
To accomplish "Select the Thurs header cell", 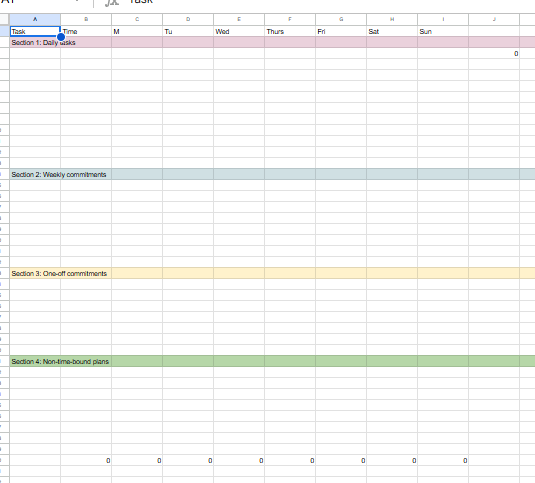I will (290, 31).
